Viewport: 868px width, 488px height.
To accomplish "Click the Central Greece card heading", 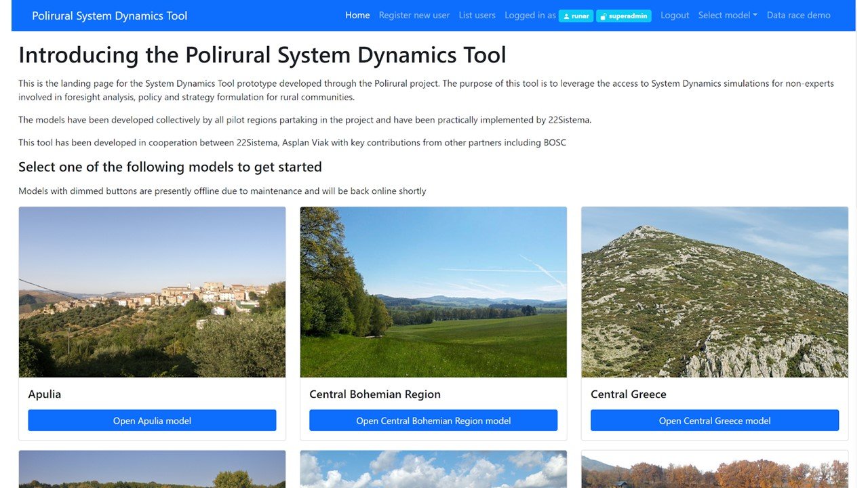I will point(628,394).
